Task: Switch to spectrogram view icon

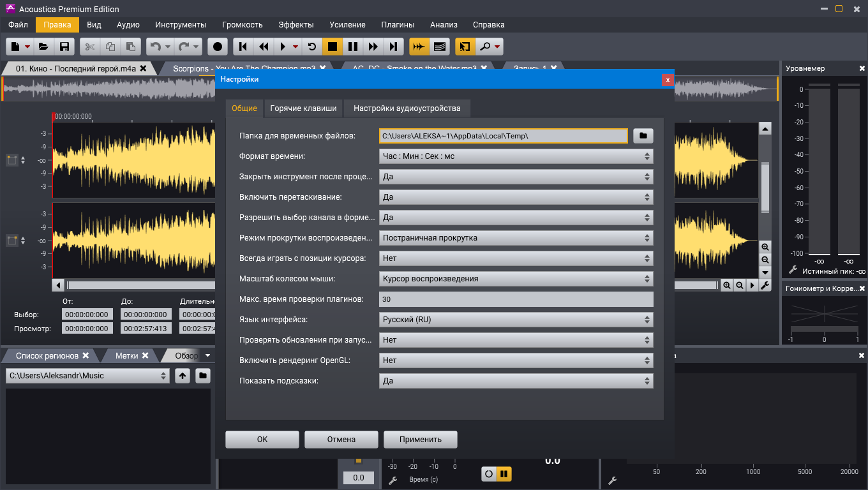Action: (439, 47)
